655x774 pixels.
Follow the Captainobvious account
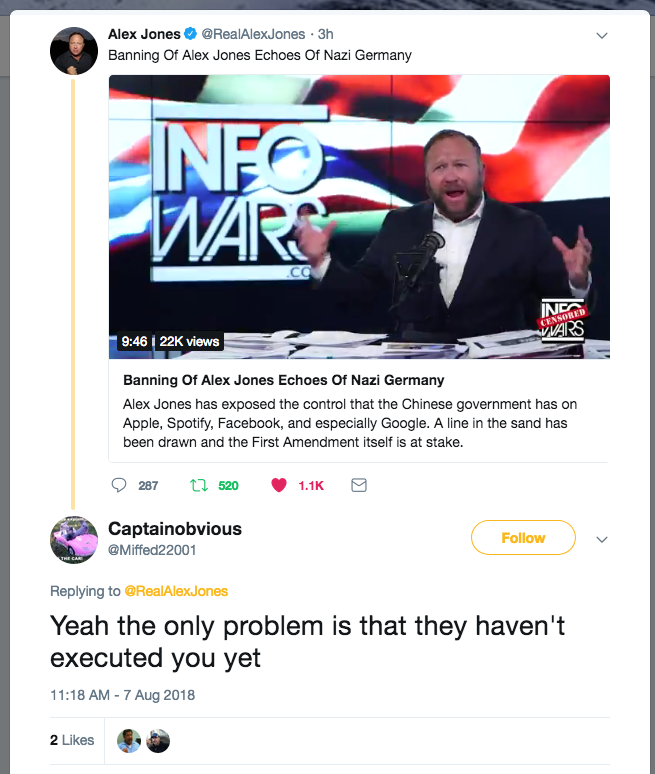[x=523, y=538]
